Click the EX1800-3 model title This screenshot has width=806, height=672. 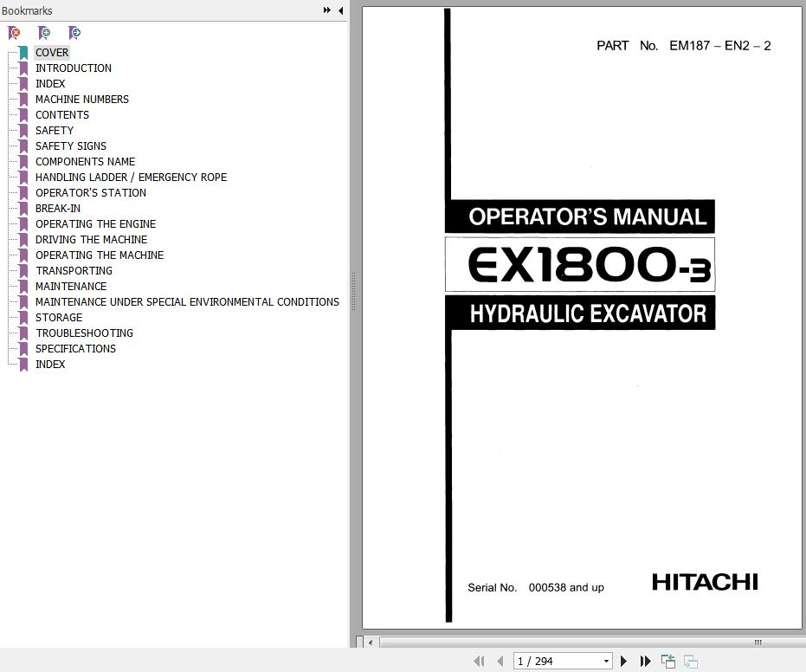pyautogui.click(x=590, y=265)
